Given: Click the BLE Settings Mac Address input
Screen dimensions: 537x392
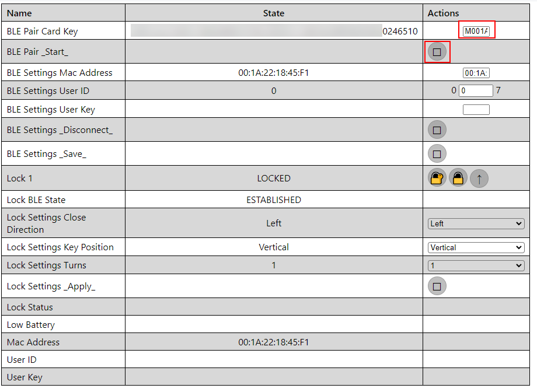Looking at the screenshot, I should coord(476,73).
